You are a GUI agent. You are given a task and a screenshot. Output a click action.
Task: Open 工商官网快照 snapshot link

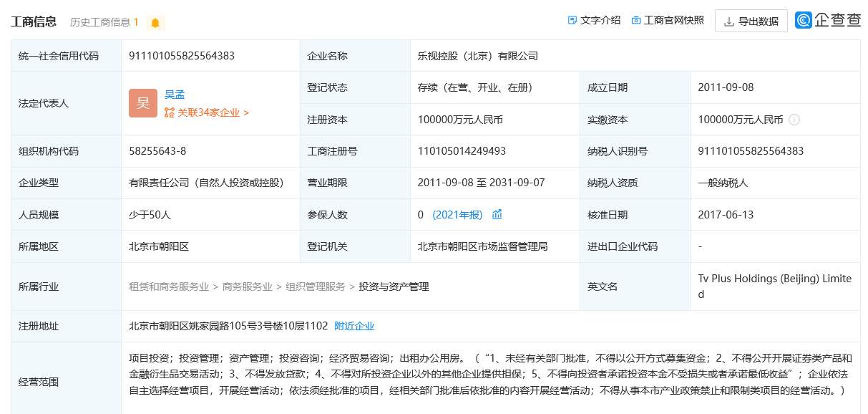tap(668, 20)
